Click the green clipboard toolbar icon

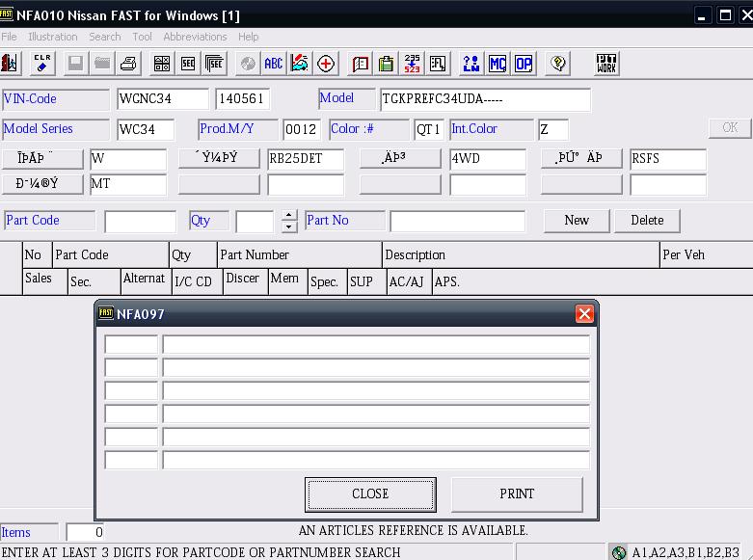(386, 64)
